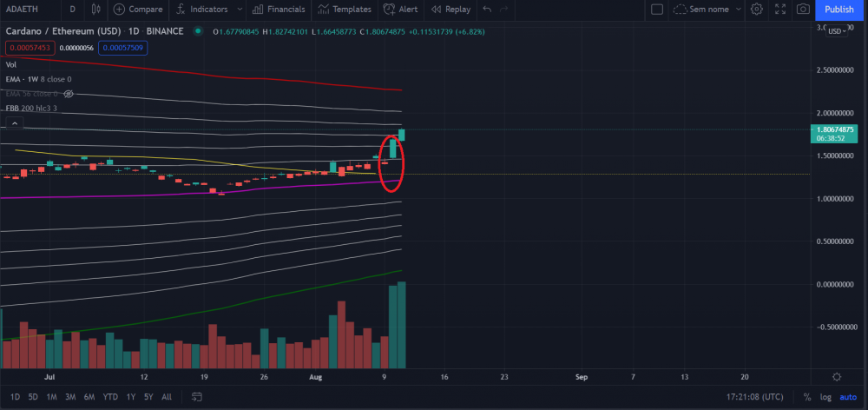868x410 pixels.
Task: Open the Indicators dialog
Action: point(202,10)
